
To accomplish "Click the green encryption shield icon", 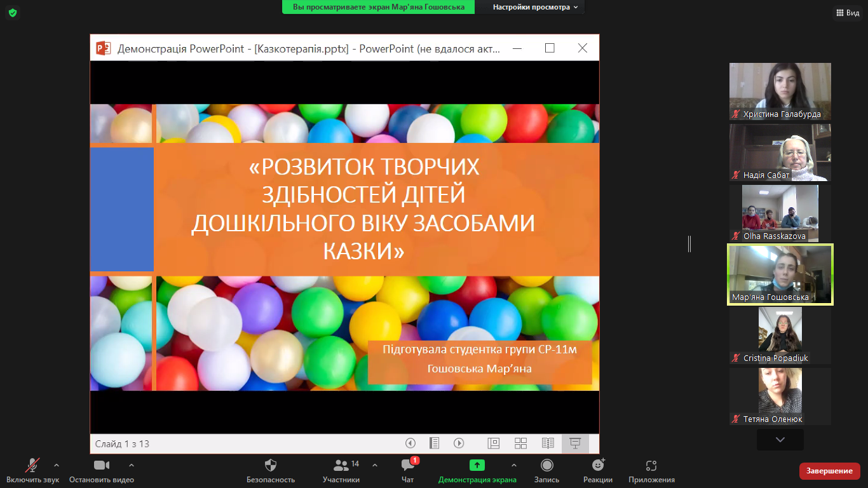I will pos(12,13).
